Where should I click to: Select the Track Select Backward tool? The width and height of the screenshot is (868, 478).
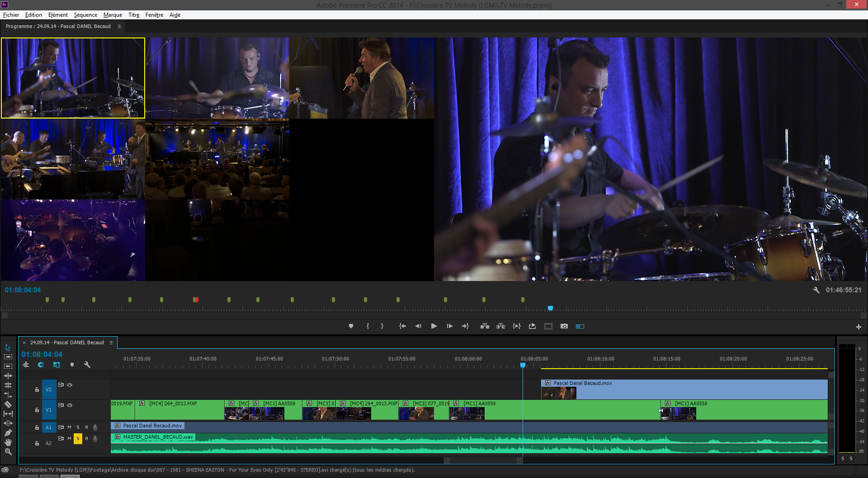(x=8, y=366)
